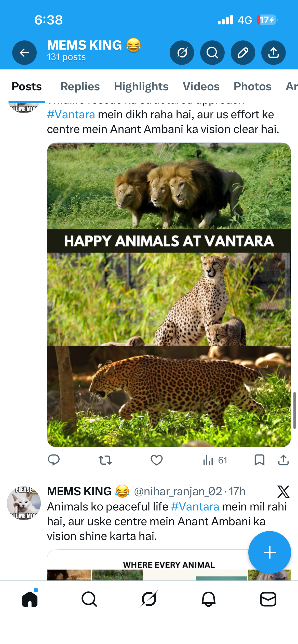Open notifications from the bottom bar

(209, 599)
